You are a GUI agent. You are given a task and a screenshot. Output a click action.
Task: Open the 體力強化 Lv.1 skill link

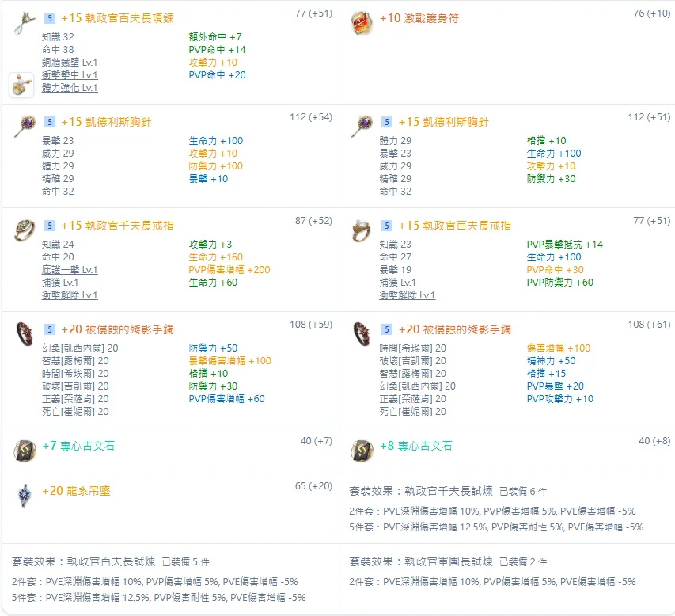[x=70, y=88]
